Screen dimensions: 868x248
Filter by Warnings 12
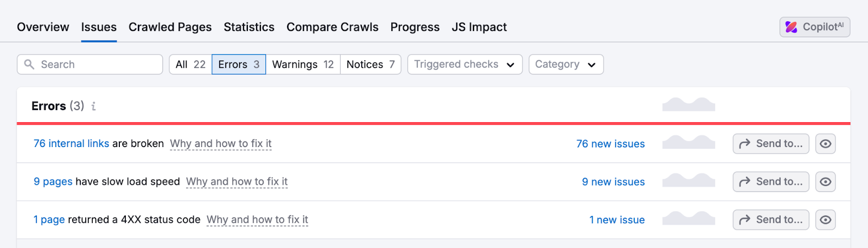[x=303, y=65]
